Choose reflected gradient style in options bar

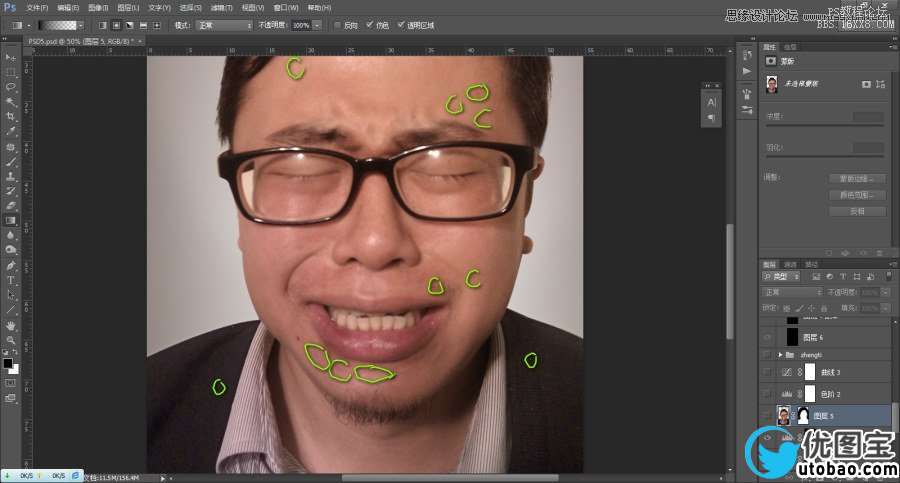tap(142, 25)
